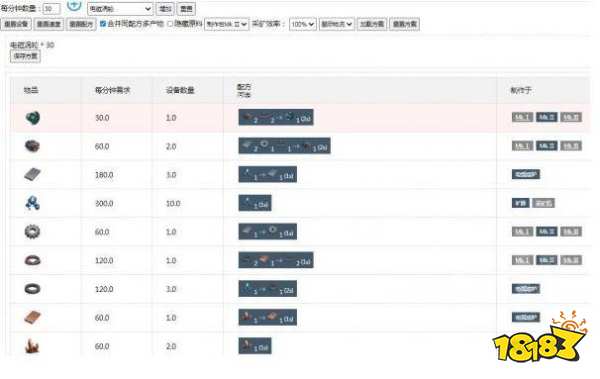Select Mk.II for the electromagnetic turbine row
This screenshot has width=600, height=379.
tap(546, 117)
